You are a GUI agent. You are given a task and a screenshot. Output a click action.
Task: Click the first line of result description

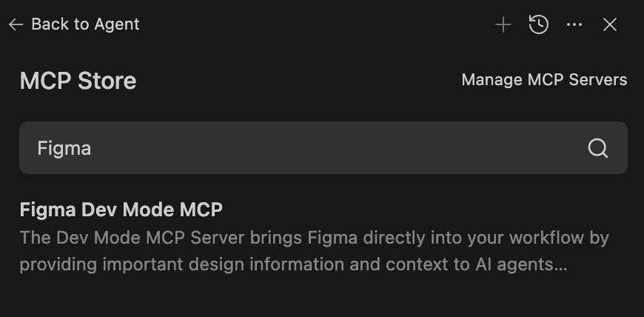(314, 238)
